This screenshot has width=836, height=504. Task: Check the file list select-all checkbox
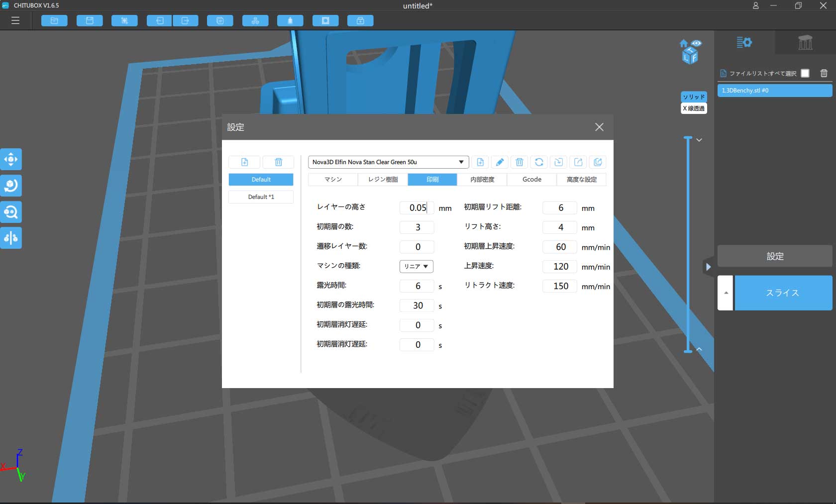pos(805,73)
